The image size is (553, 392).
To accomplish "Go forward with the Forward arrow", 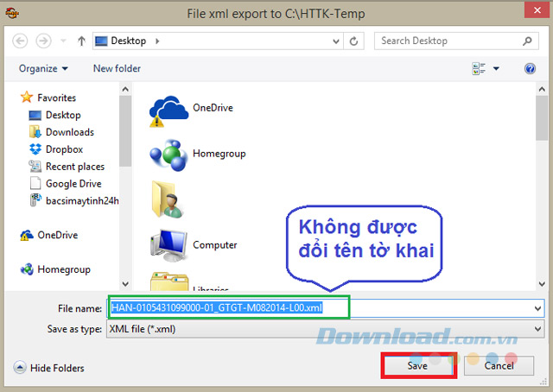I will coord(43,41).
